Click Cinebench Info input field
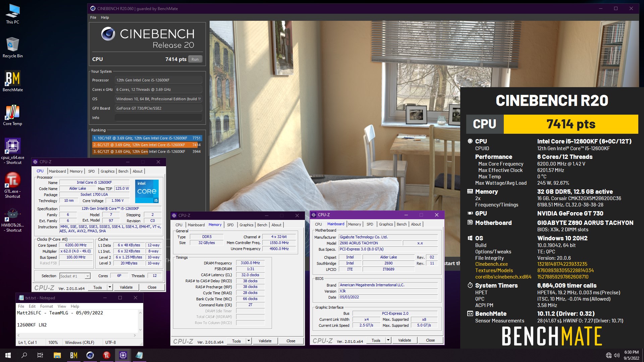 click(x=158, y=118)
